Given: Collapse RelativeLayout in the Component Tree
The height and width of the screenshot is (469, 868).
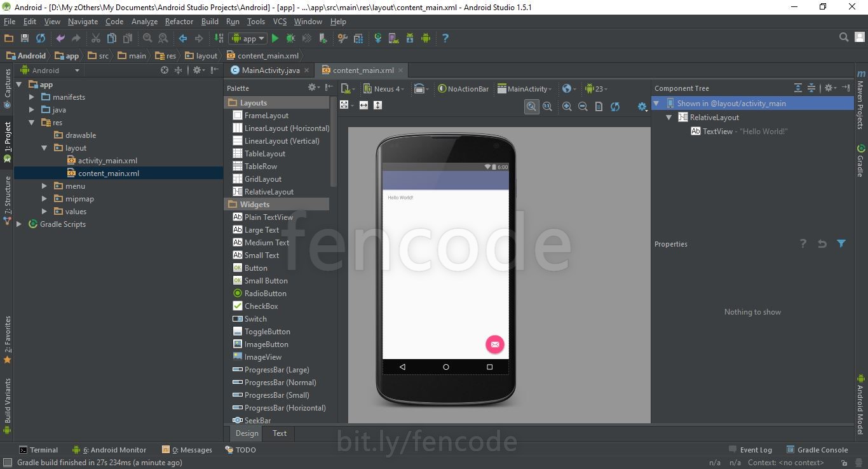Looking at the screenshot, I should coord(668,117).
